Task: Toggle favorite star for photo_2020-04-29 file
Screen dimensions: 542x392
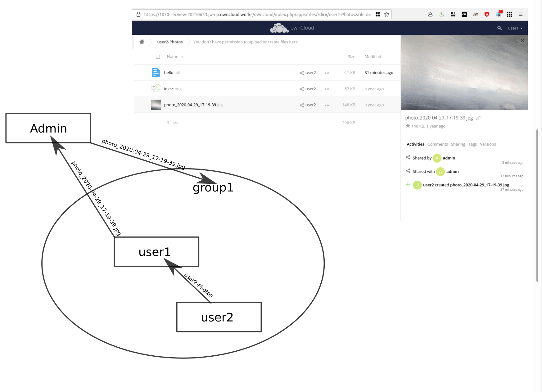Action: pos(408,126)
